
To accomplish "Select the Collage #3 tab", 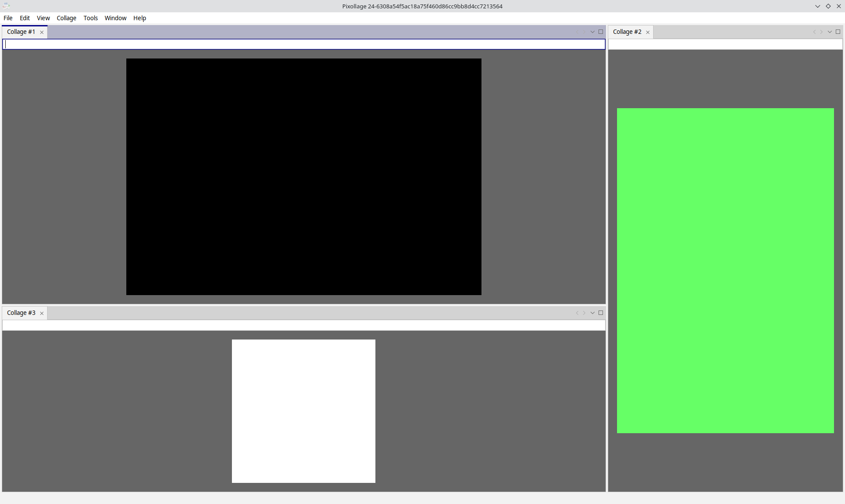I will 21,313.
